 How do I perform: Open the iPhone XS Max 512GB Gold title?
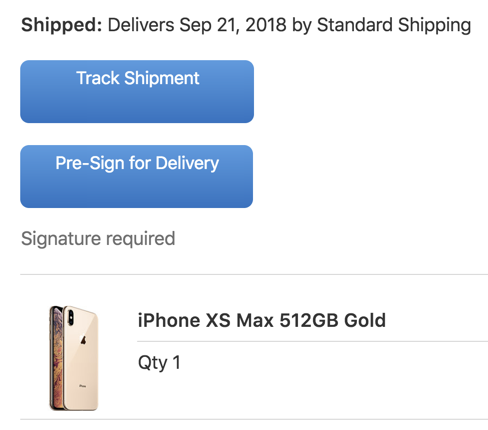pyautogui.click(x=262, y=320)
